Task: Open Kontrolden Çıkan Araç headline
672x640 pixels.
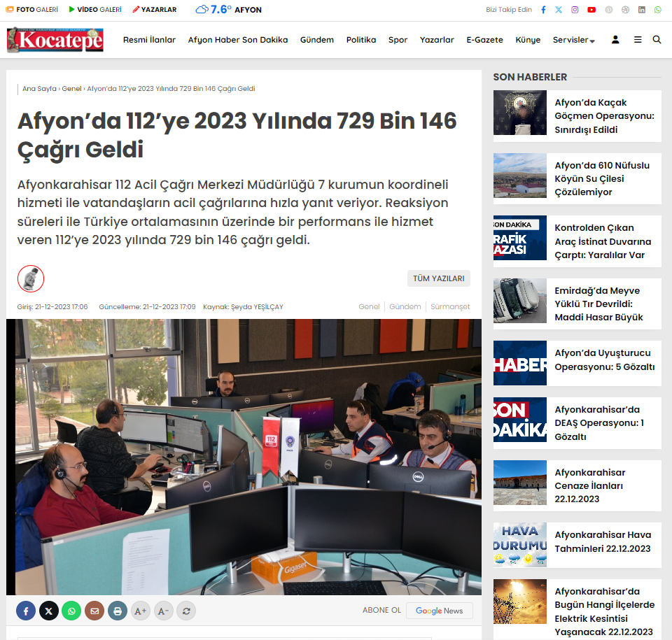Action: [x=603, y=241]
